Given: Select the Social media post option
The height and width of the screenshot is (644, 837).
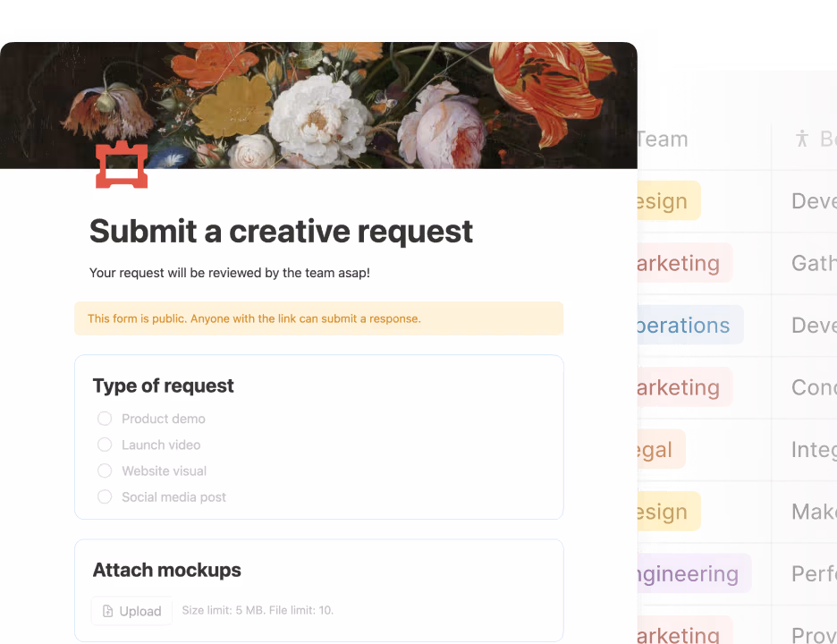Looking at the screenshot, I should pyautogui.click(x=105, y=496).
